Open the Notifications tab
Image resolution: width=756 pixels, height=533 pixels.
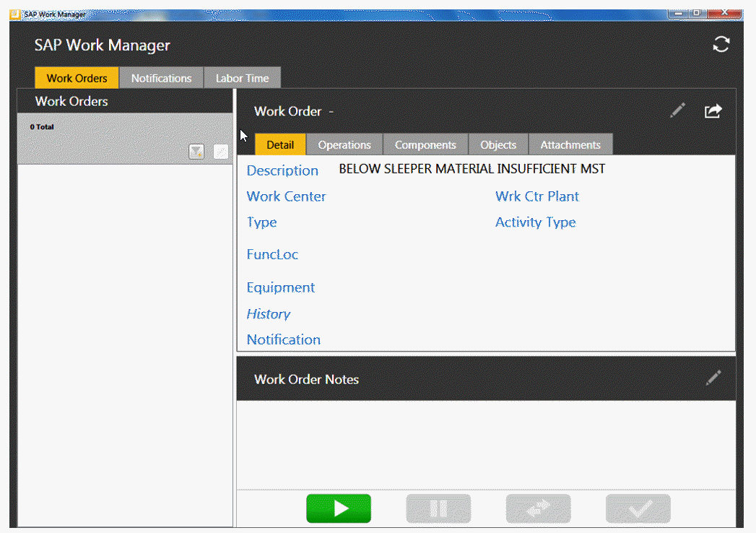161,78
